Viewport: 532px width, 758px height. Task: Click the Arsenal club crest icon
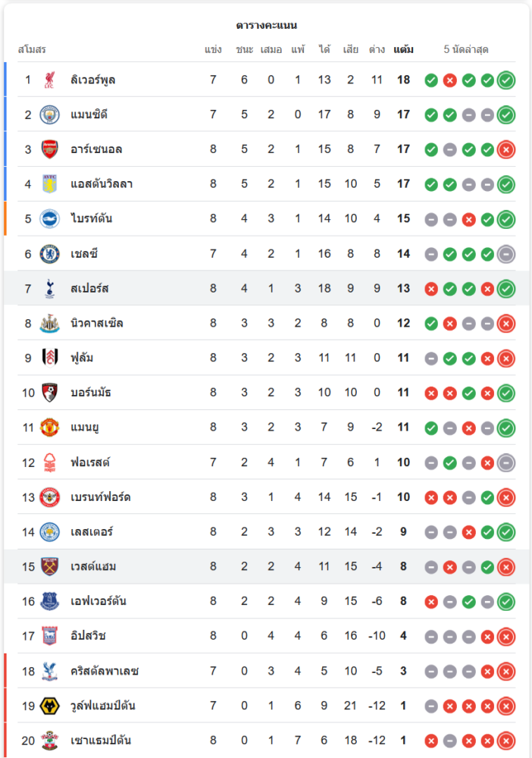(49, 149)
